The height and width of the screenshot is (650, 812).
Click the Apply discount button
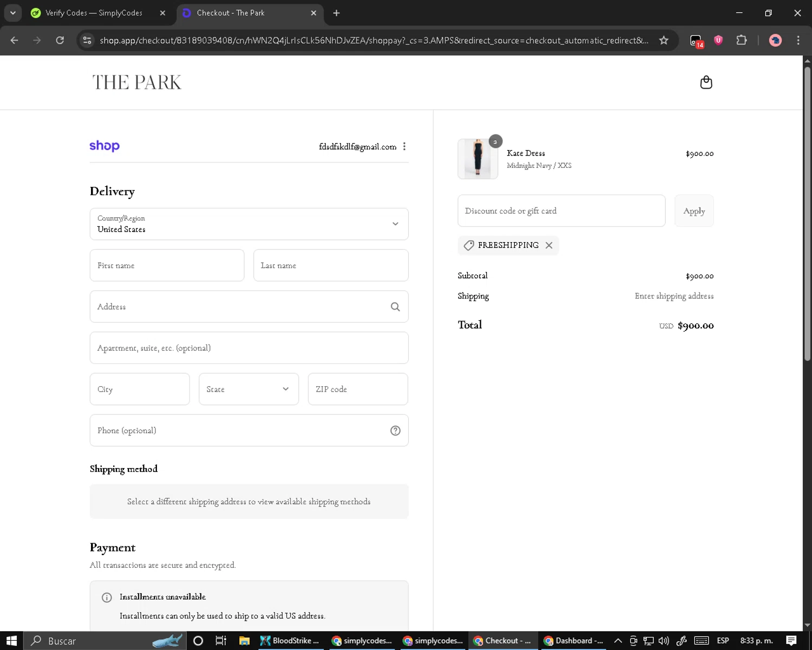tap(694, 211)
